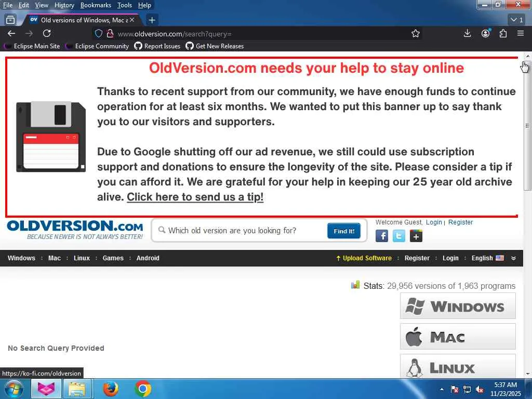Select Linux in the navigation bar

(82, 258)
